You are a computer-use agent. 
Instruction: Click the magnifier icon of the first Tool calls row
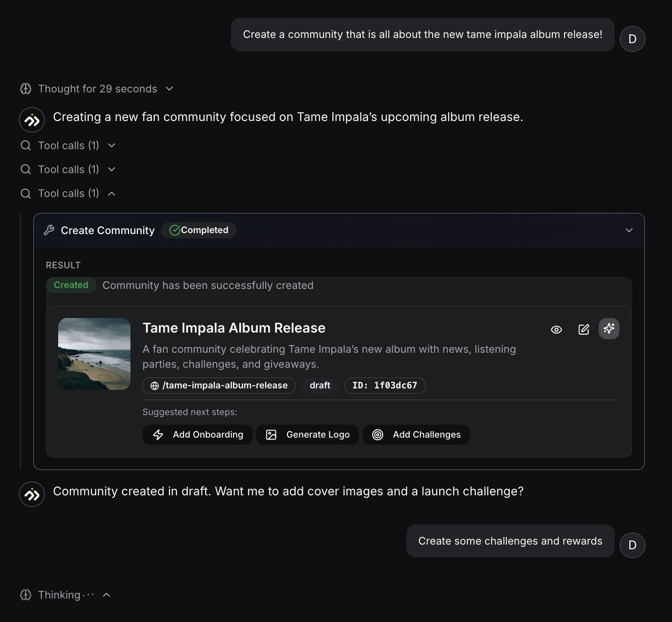point(26,145)
